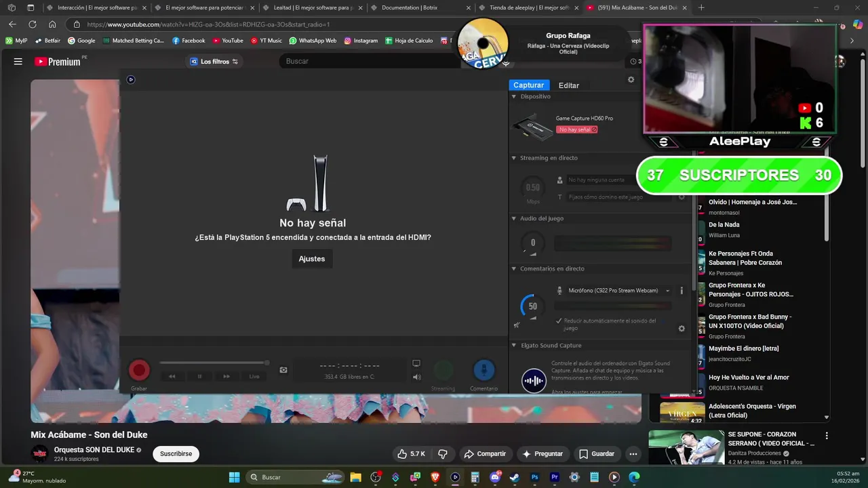Image resolution: width=868 pixels, height=488 pixels.
Task: Open Discord from the taskbar
Action: tap(495, 477)
